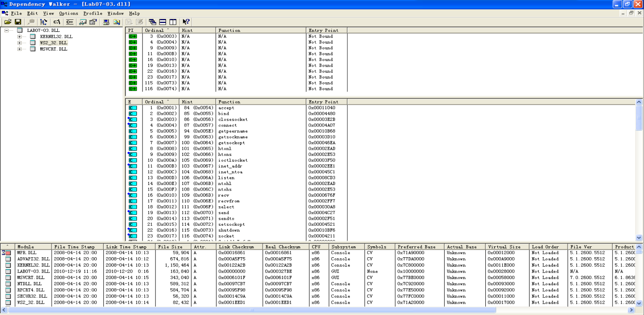Image resolution: width=644 pixels, height=315 pixels.
Task: Toggle Undecorate C++ Functions button
Action: (x=70, y=22)
